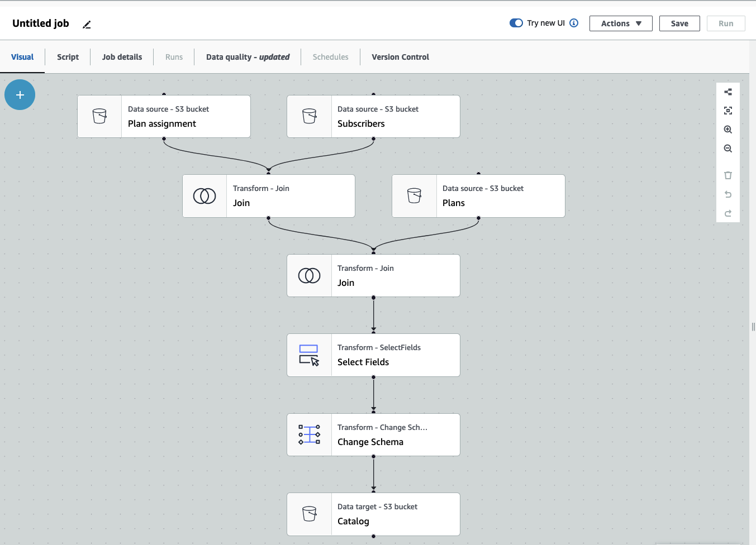The image size is (756, 545).
Task: Click the auto-layout graph icon in canvas toolbar
Action: (728, 92)
